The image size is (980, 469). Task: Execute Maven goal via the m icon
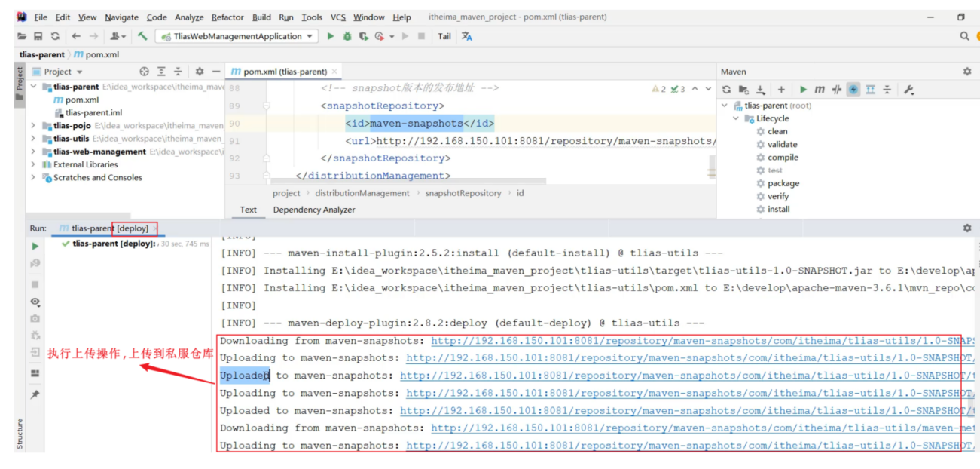pyautogui.click(x=820, y=90)
